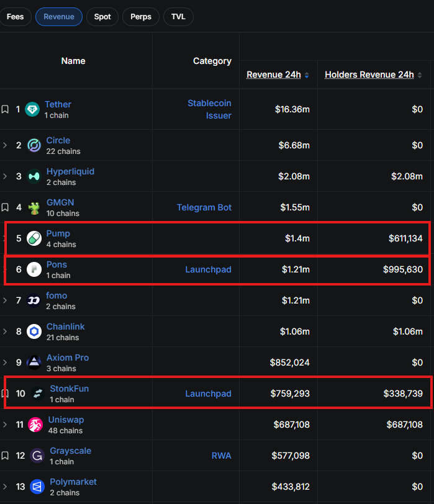Switch to the Perps tab
Image resolution: width=434 pixels, height=504 pixels.
point(141,17)
